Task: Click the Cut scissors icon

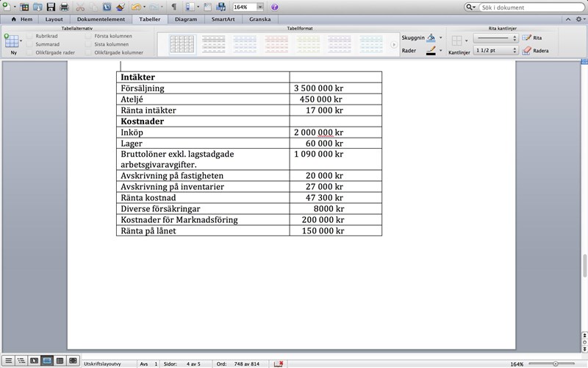Action: (x=80, y=7)
